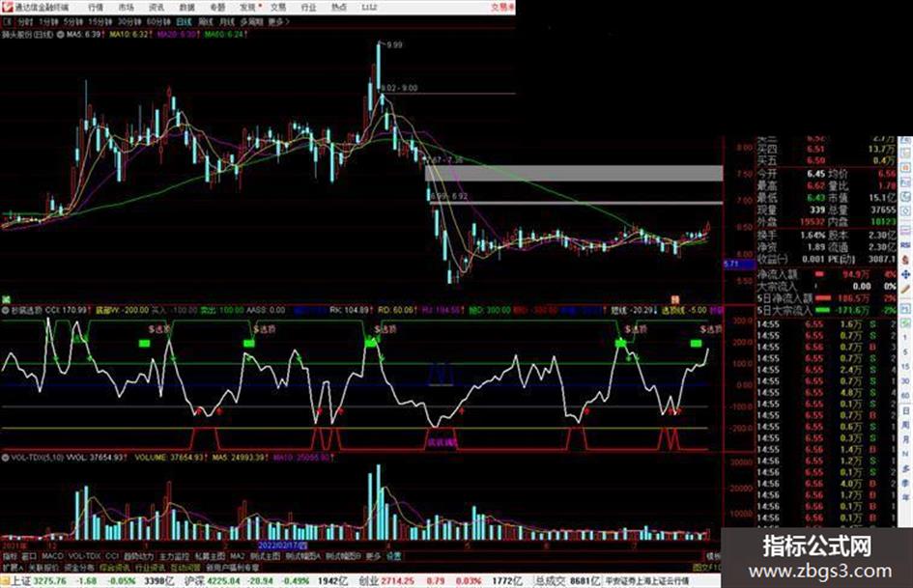Switch chart to 60分钟 period

(x=157, y=21)
